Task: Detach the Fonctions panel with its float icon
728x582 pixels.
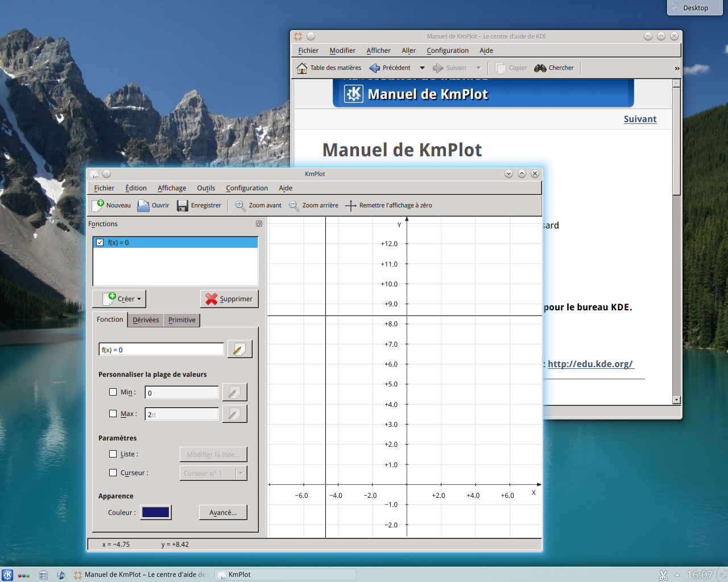Action: tap(259, 224)
